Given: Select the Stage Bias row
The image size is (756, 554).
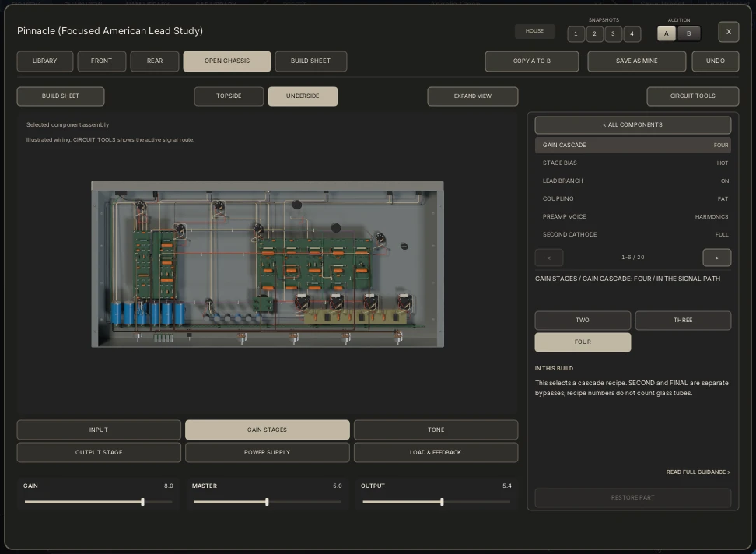Looking at the screenshot, I should point(632,163).
